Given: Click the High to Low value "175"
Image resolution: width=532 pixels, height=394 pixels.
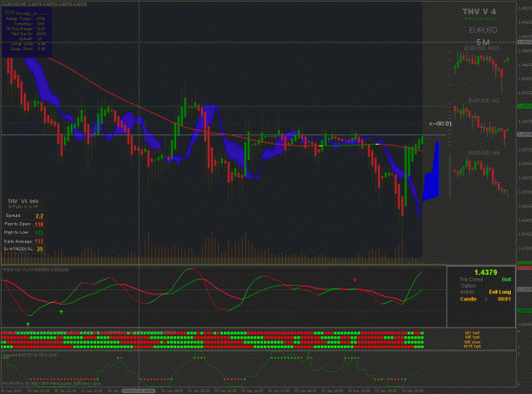Looking at the screenshot, I should coord(39,232).
